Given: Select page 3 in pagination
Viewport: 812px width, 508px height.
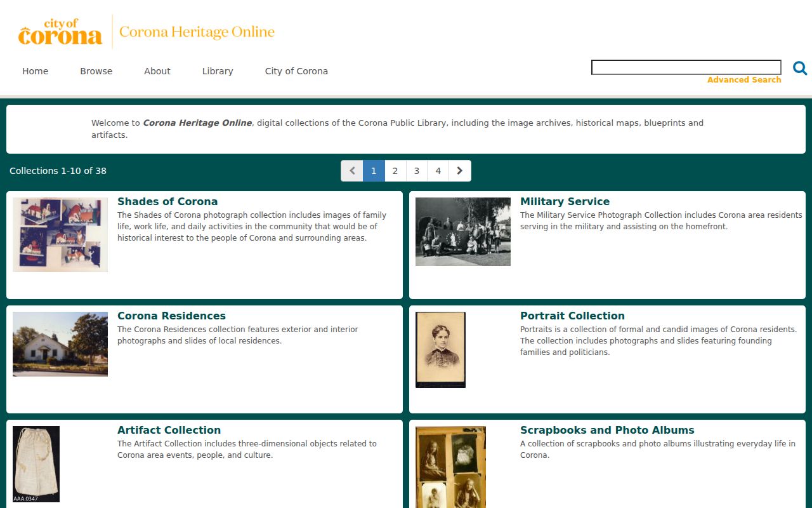Looking at the screenshot, I should [417, 171].
